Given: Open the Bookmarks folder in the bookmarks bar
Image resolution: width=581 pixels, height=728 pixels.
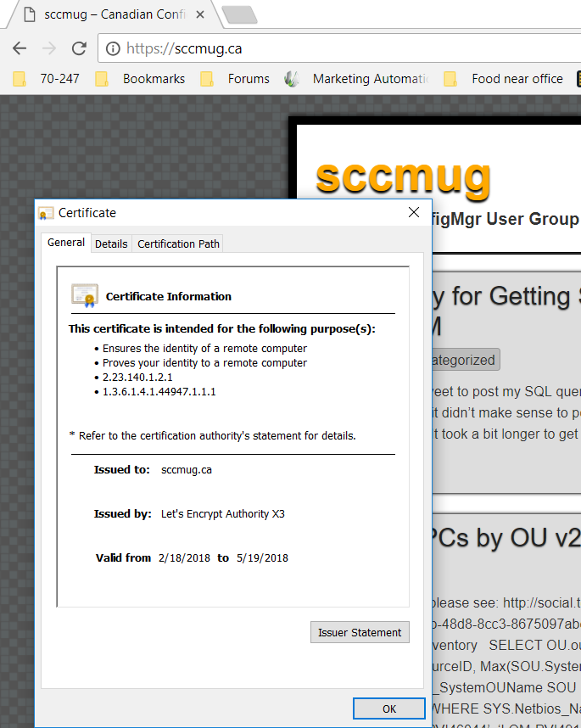Looking at the screenshot, I should 140,79.
